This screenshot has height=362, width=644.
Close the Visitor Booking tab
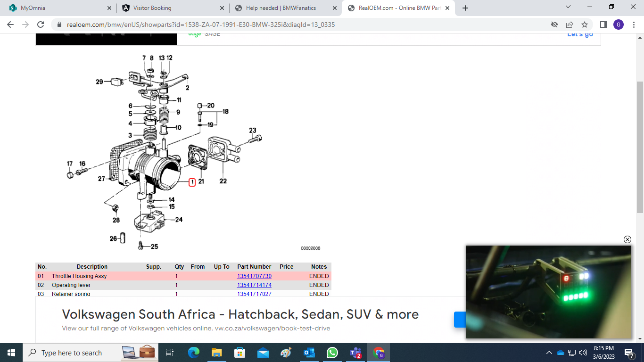pyautogui.click(x=222, y=8)
